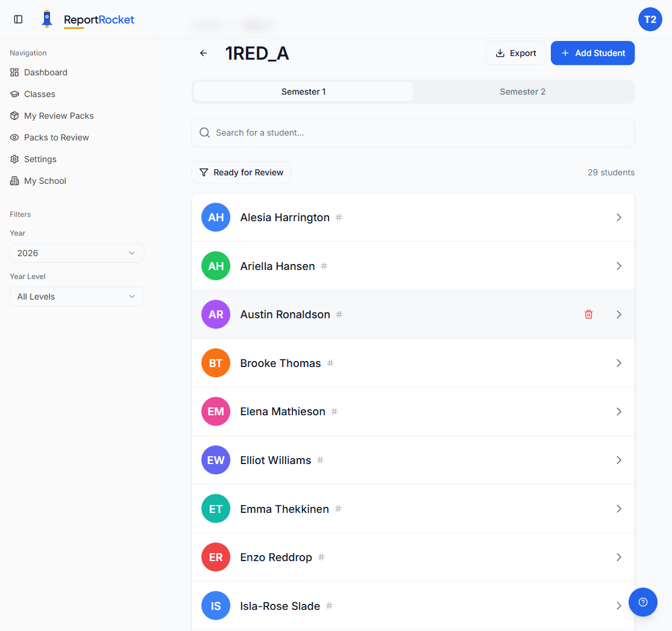This screenshot has height=631, width=672.
Task: Toggle the Ready for Review filter
Action: pyautogui.click(x=241, y=172)
